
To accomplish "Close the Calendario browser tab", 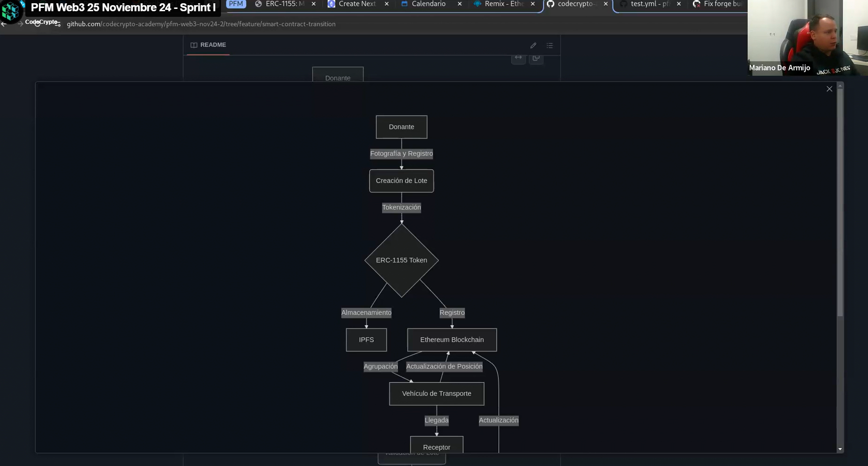I will click(x=460, y=4).
